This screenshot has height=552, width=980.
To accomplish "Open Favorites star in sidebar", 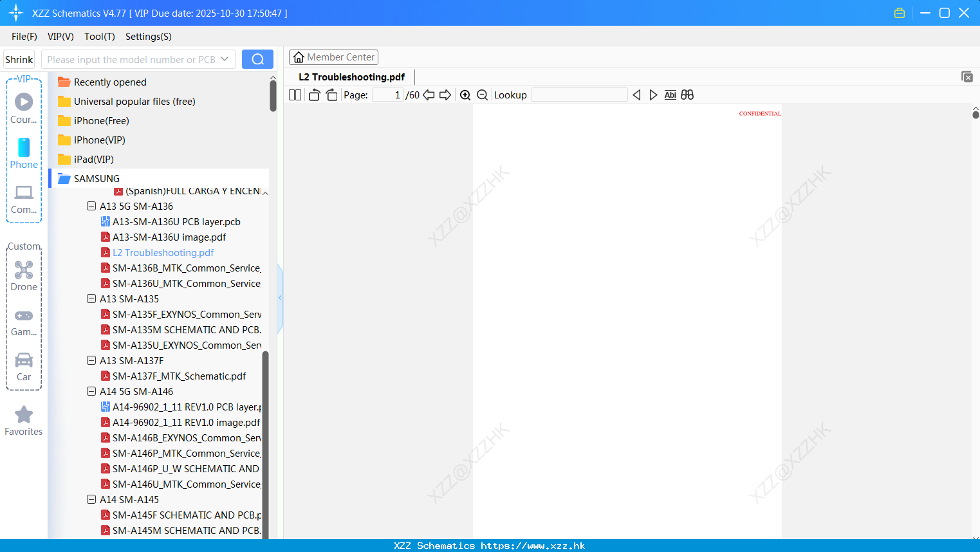I will pos(24,421).
